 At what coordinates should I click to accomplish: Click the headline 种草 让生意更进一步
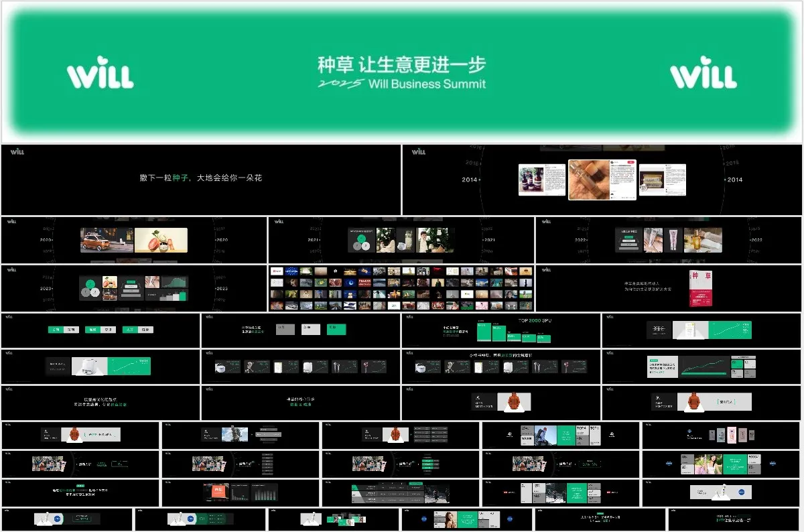pos(401,65)
